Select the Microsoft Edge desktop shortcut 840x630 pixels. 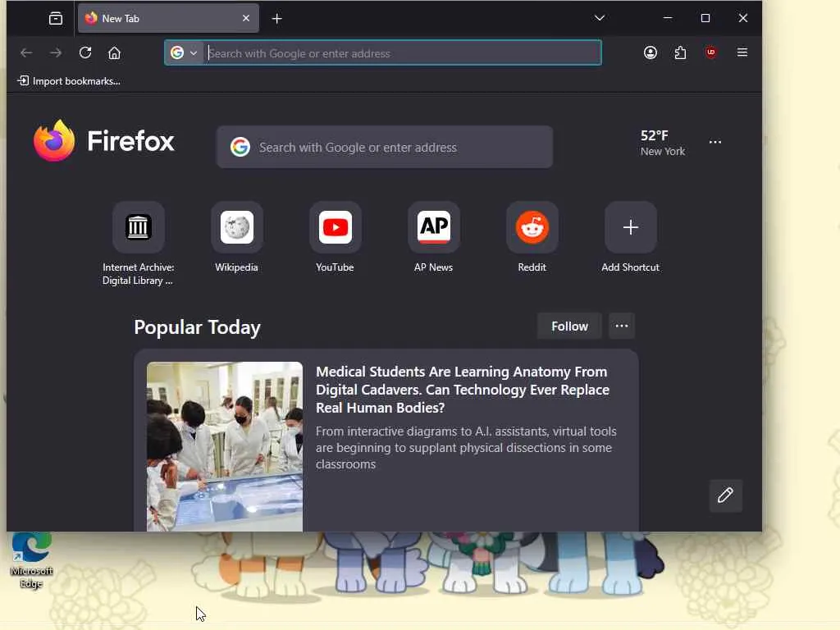[32, 560]
